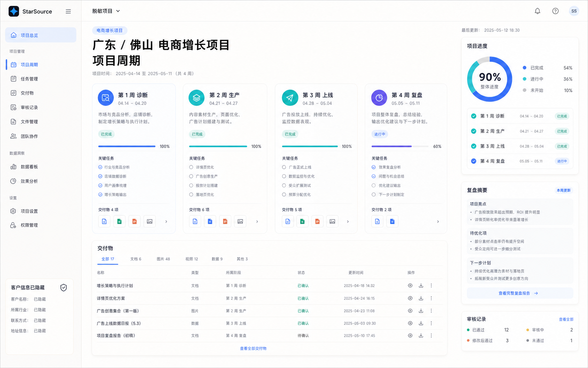Check the 详情页优化 task
This screenshot has width=588, height=368.
point(191,167)
